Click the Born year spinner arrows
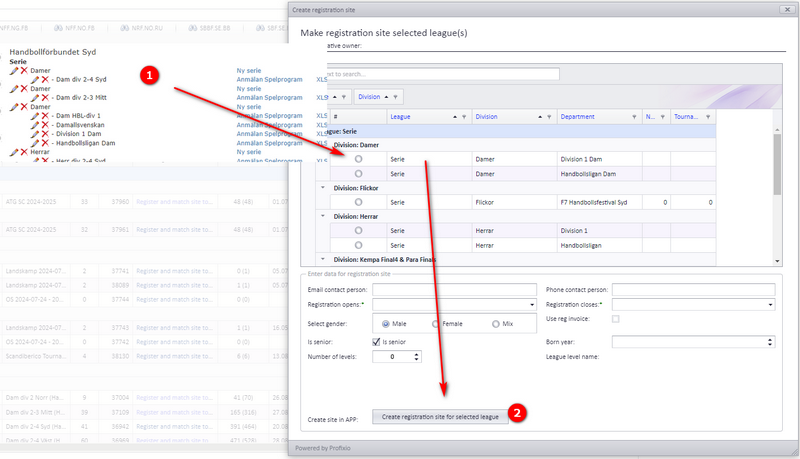800x459 pixels. point(770,342)
